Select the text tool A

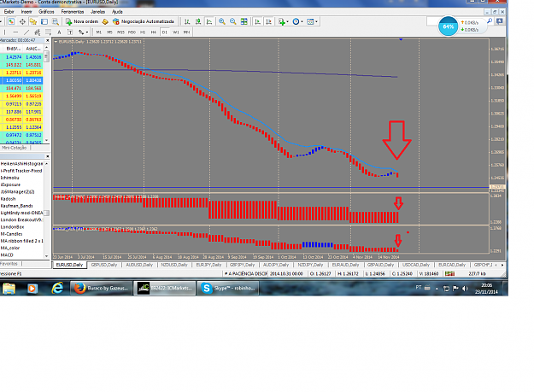59,32
